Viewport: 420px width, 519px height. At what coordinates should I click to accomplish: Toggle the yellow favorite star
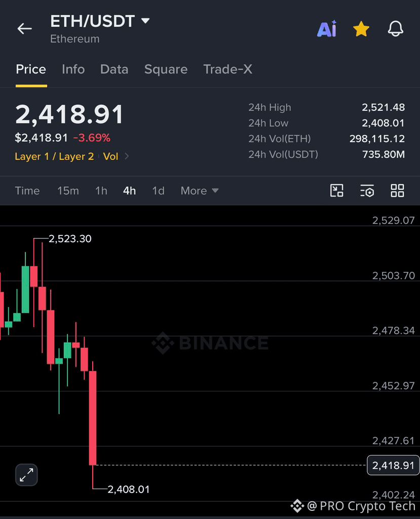[361, 29]
